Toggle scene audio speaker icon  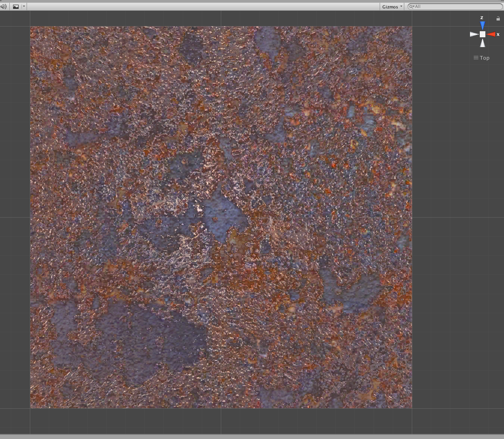[x=4, y=7]
